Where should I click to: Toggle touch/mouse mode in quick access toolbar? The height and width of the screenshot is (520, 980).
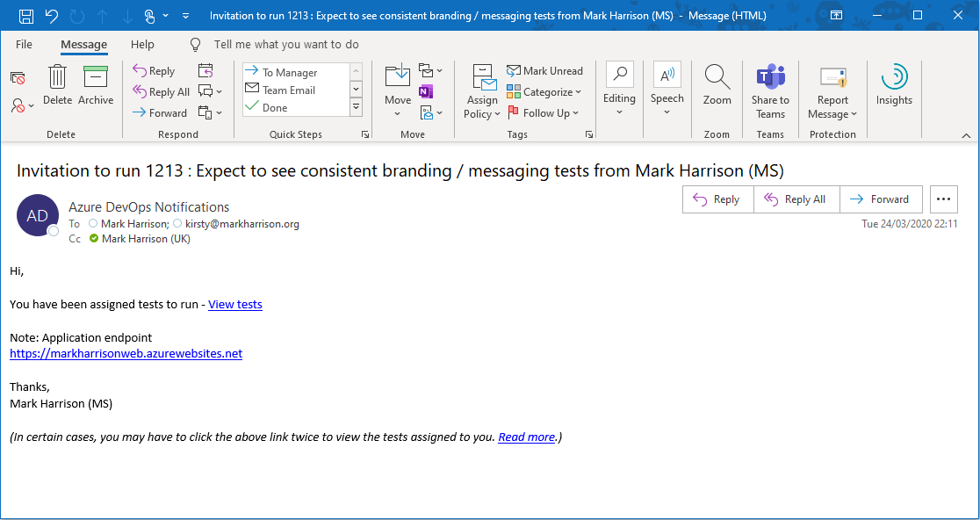click(x=149, y=16)
